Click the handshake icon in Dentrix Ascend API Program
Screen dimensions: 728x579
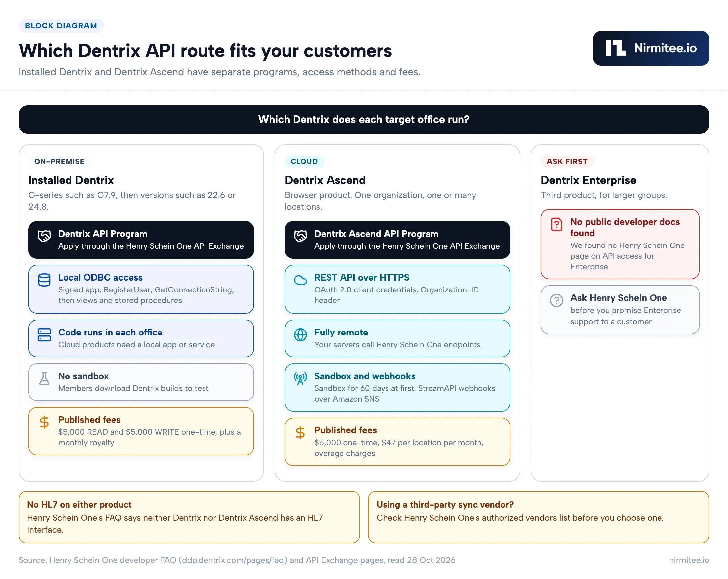click(x=300, y=236)
